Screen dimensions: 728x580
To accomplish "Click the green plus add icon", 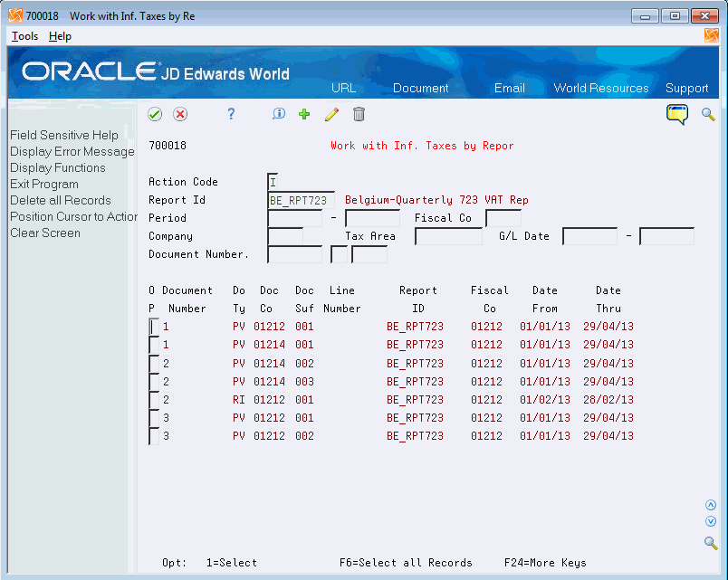I will point(304,114).
